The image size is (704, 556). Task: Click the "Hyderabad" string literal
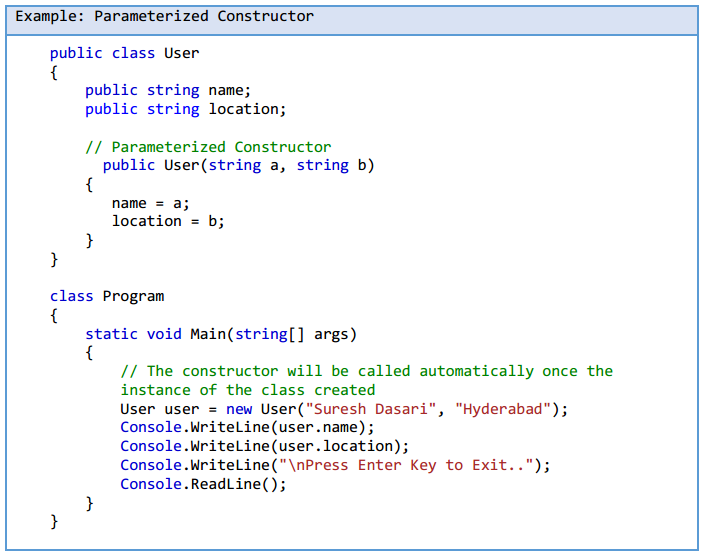pos(503,409)
